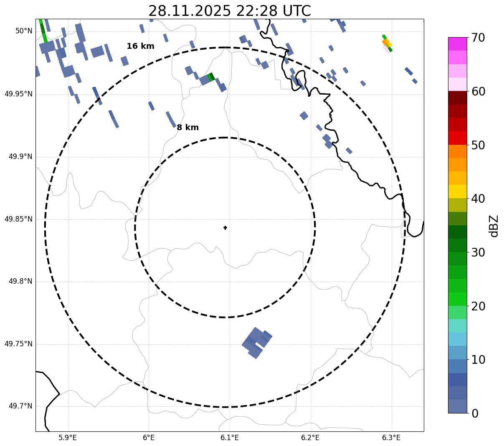Click the "16 km" range ring label

(140, 46)
